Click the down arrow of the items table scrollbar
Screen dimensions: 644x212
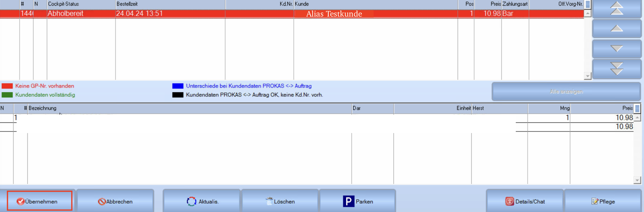tap(637, 180)
